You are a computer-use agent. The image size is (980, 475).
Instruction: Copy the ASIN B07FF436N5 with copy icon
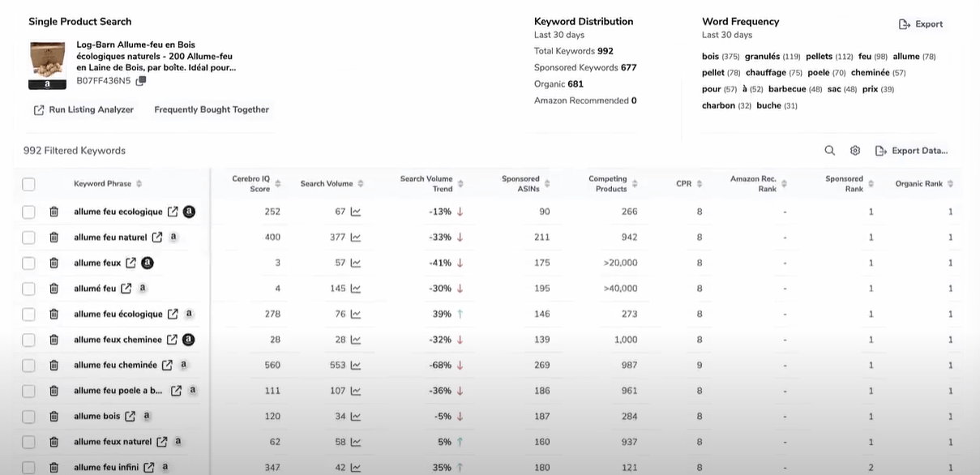click(x=141, y=81)
